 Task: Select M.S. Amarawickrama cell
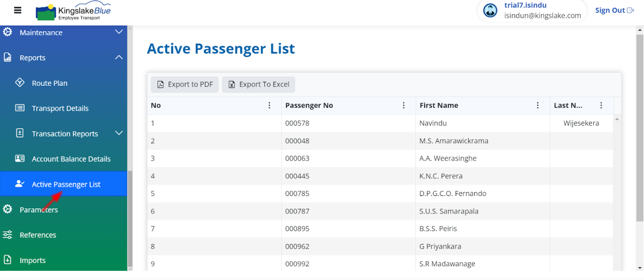(454, 141)
